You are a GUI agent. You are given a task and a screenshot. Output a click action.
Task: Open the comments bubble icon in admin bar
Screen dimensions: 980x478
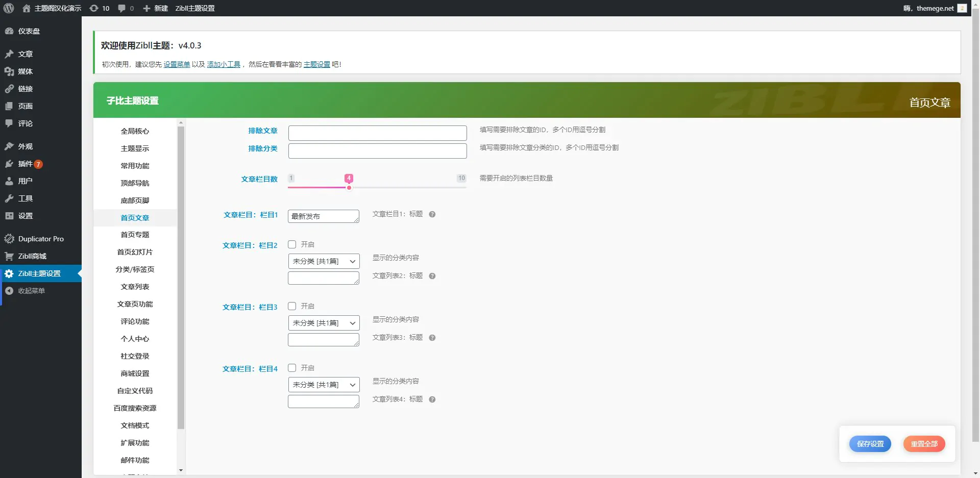pyautogui.click(x=121, y=8)
